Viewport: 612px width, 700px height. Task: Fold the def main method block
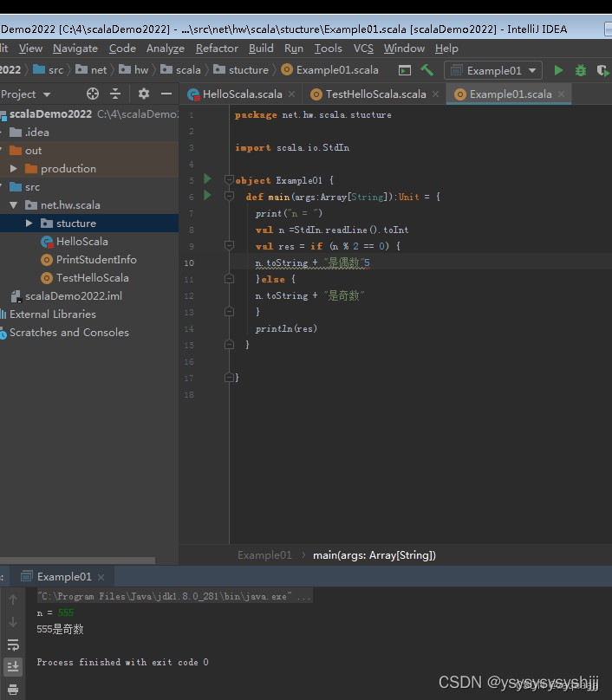pyautogui.click(x=229, y=197)
